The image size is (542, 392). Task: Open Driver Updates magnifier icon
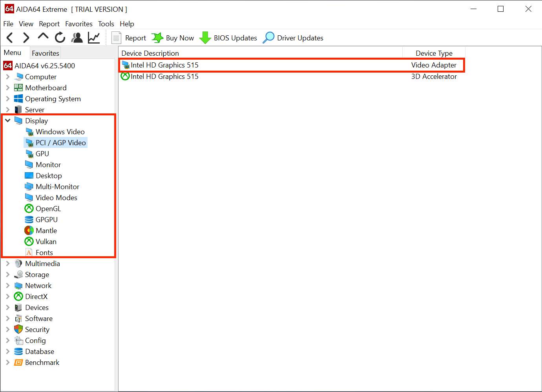tap(268, 38)
